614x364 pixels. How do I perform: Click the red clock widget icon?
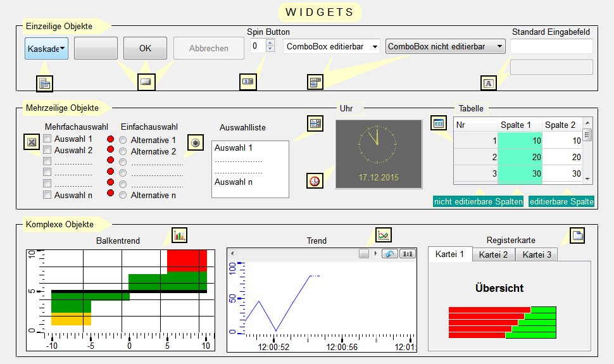(x=315, y=180)
